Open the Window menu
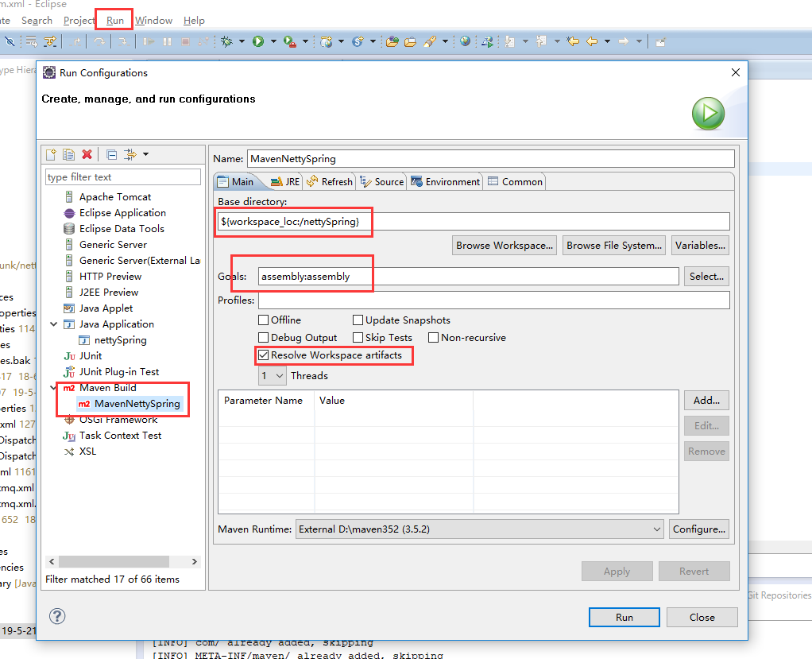Screen dimensions: 812x659 coord(154,21)
